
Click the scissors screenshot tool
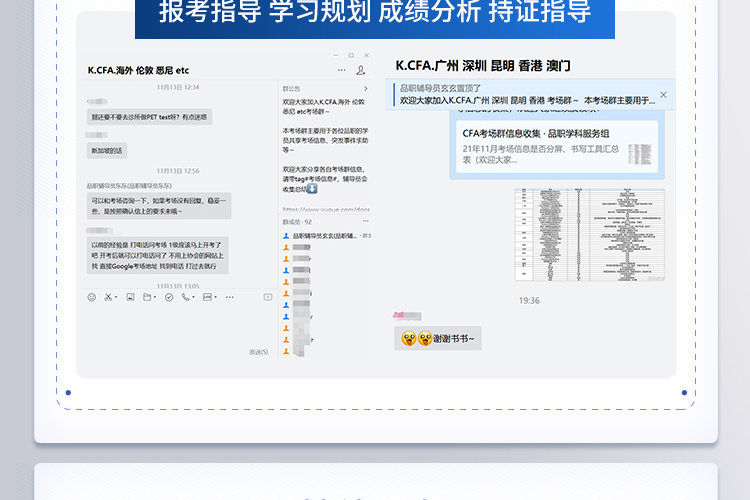(106, 297)
